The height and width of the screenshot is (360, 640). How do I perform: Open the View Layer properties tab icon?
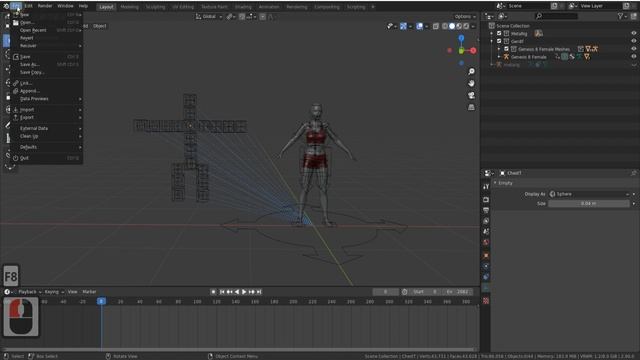[486, 221]
